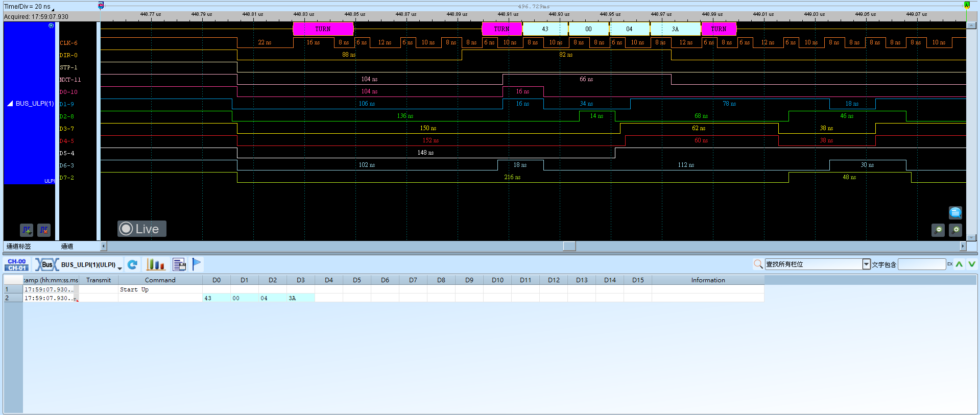Click the blue flag marker icon
Viewport: 980px width, 415px height.
point(197,264)
